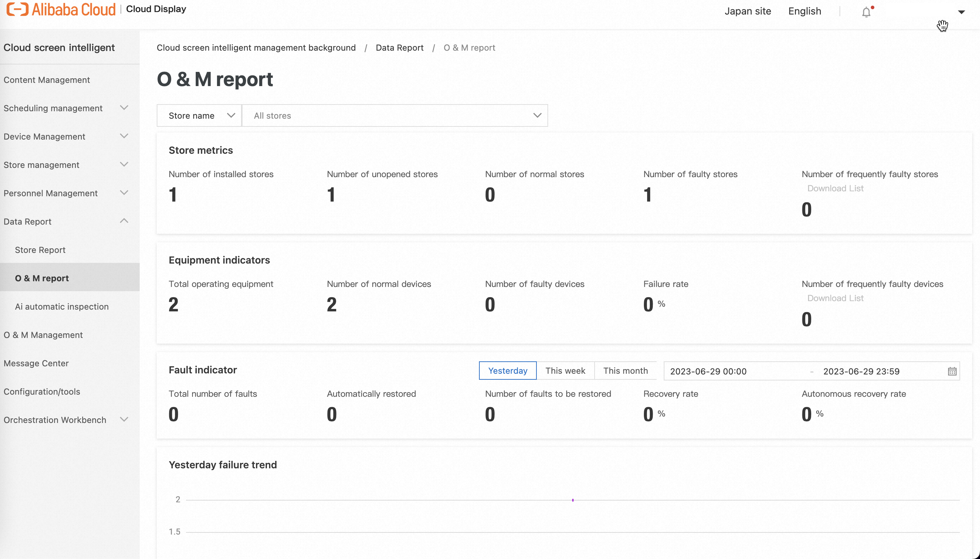Screen dimensions: 980x559
Task: Click Number of faults to be restored label
Action: tap(548, 394)
